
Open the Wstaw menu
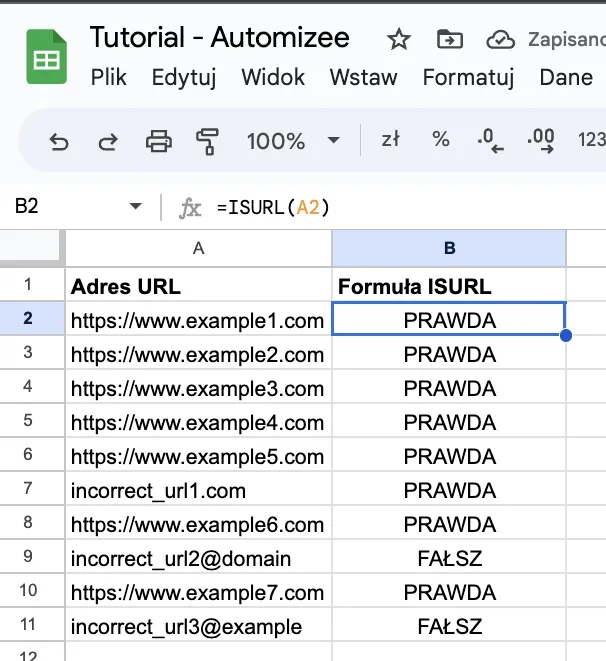point(363,78)
